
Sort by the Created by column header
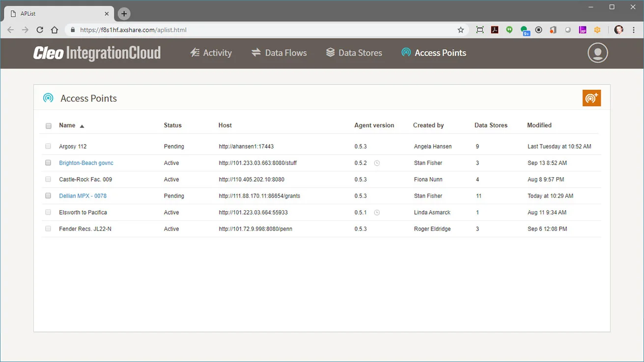pyautogui.click(x=428, y=125)
